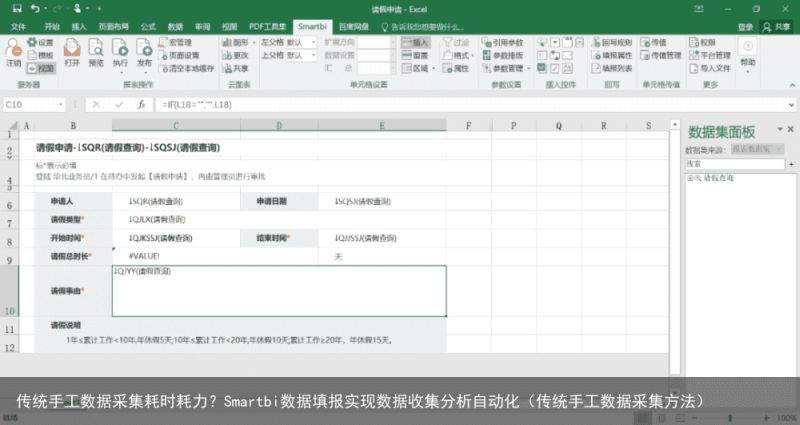The image size is (800, 425).
Task: Switch to the 页面布局 tab
Action: pyautogui.click(x=113, y=27)
